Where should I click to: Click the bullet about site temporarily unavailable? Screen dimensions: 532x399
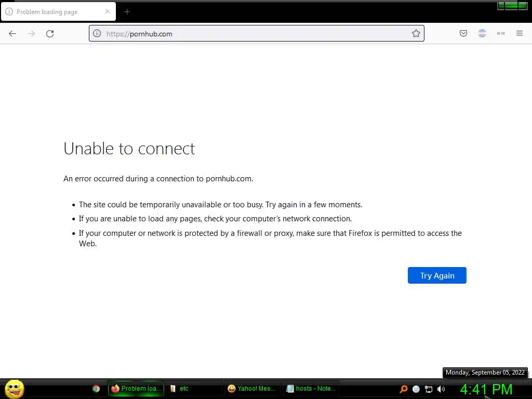click(x=220, y=205)
